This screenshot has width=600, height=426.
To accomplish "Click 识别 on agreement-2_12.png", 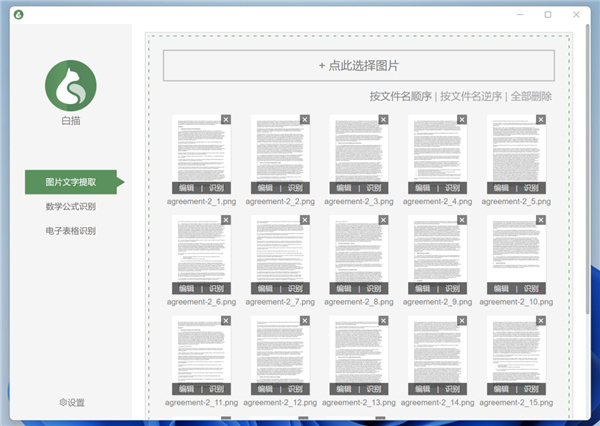I will tap(295, 389).
